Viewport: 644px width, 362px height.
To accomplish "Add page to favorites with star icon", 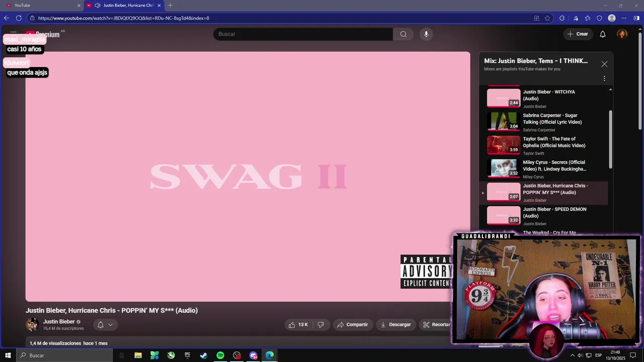I will point(548,18).
